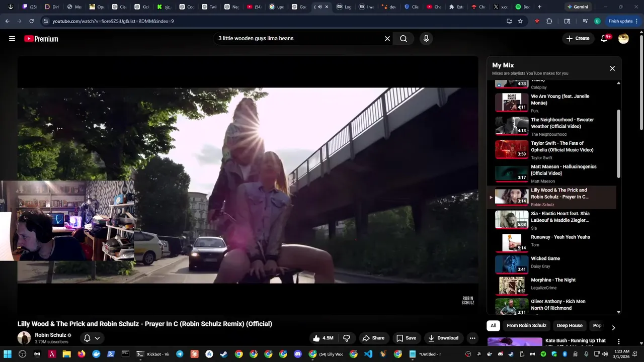
Task: Switch to the X.com browser tab
Action: (503, 7)
